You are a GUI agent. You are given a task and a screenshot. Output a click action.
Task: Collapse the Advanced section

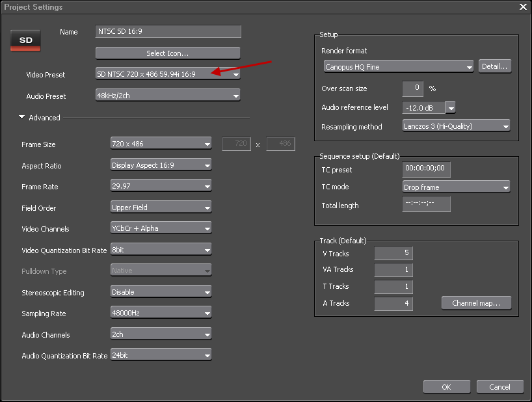coord(22,118)
